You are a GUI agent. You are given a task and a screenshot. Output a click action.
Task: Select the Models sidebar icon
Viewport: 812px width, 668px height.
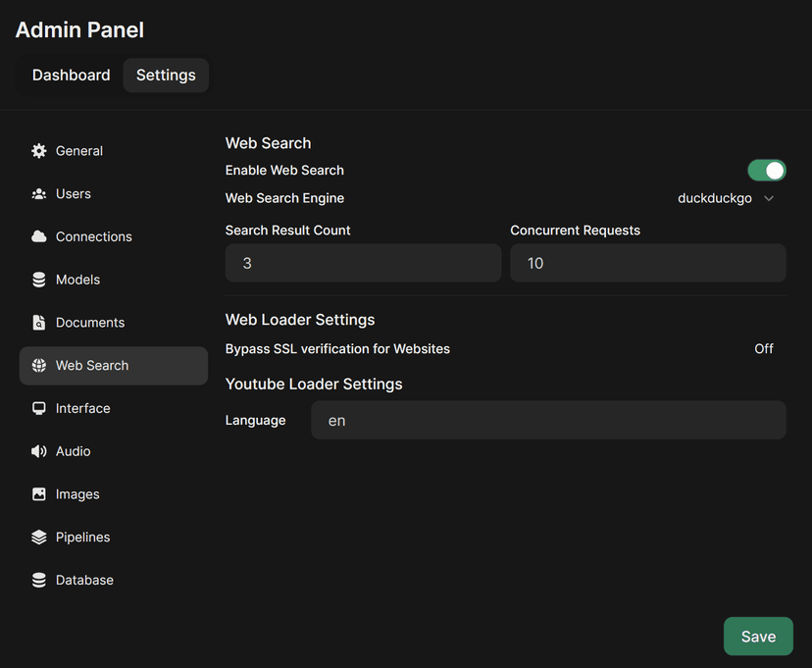coord(38,280)
